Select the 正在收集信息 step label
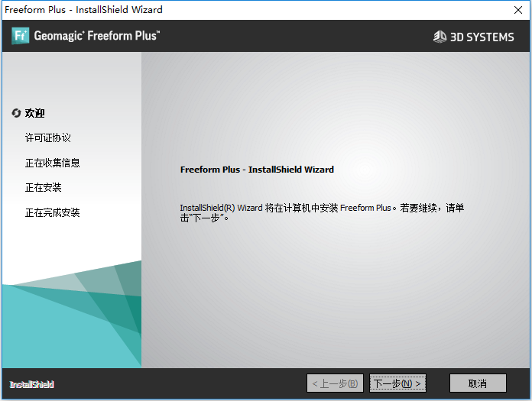Image resolution: width=532 pixels, height=401 pixels. (52, 163)
